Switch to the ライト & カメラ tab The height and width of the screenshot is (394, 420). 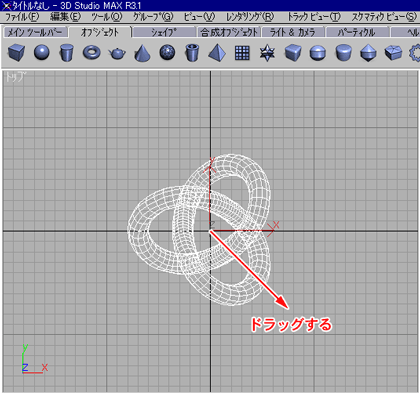pos(293,32)
